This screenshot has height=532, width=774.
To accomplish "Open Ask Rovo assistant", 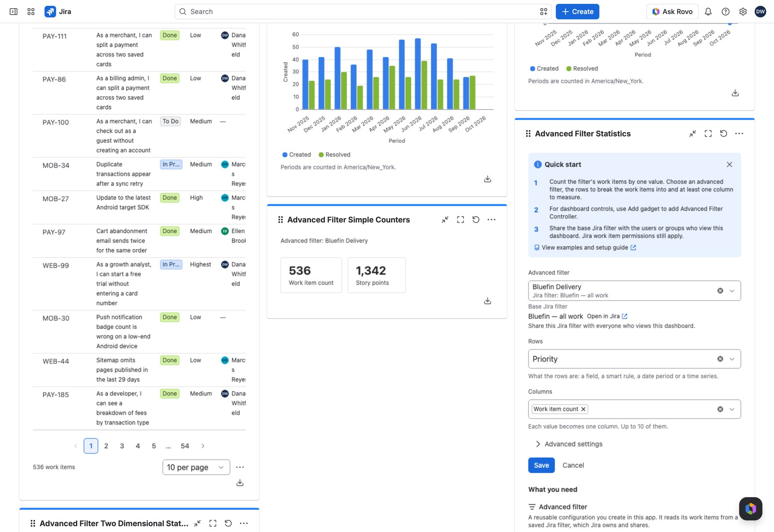I will pyautogui.click(x=672, y=12).
